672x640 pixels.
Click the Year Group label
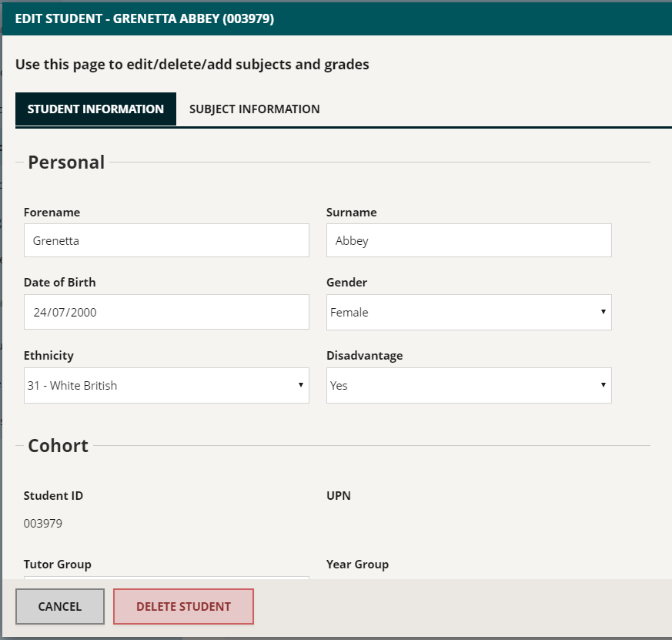357,564
